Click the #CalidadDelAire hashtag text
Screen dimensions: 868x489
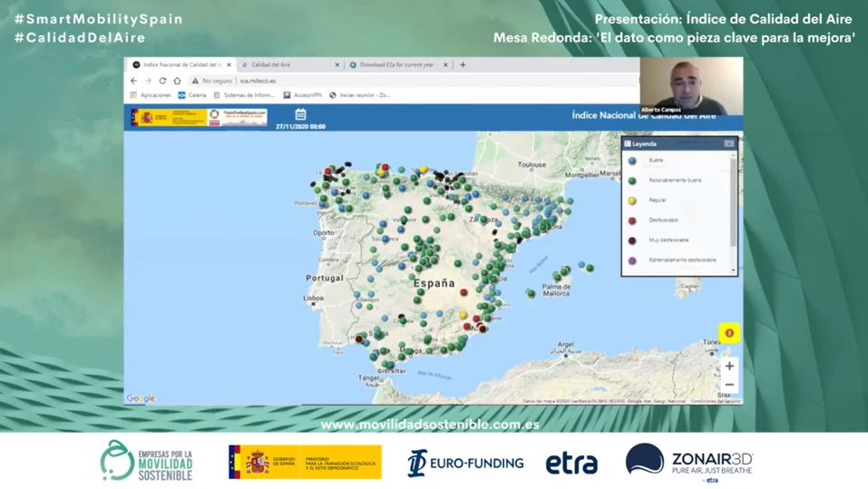pos(80,38)
